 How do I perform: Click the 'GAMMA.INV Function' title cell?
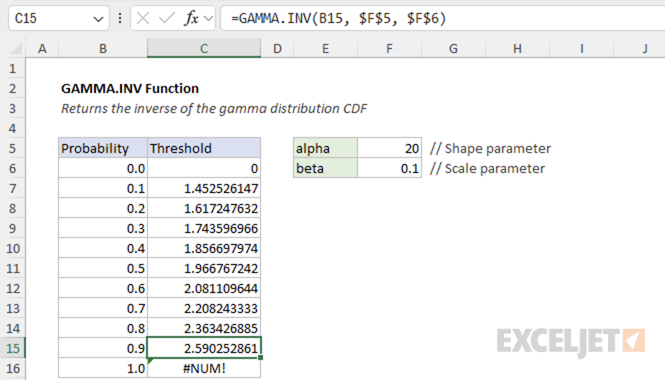pyautogui.click(x=130, y=88)
